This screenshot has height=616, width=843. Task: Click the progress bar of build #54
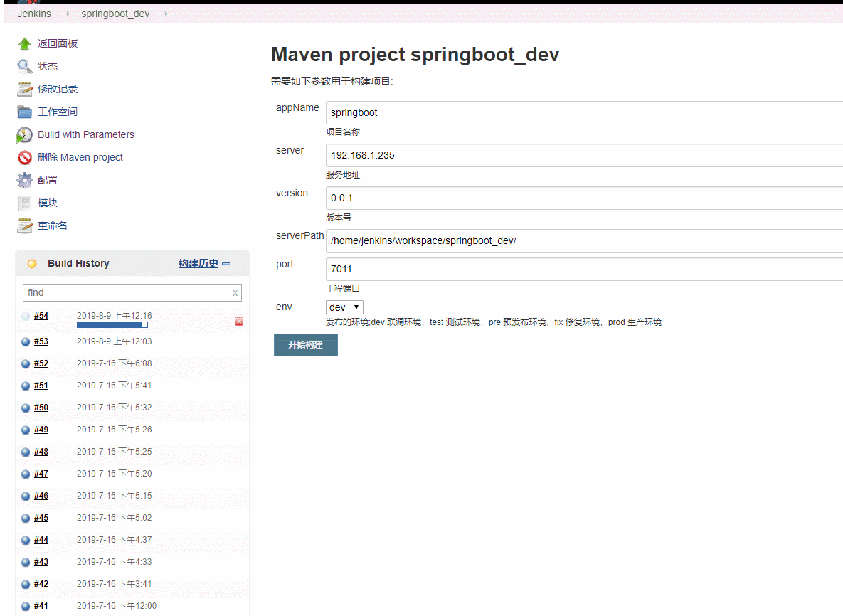tap(111, 325)
